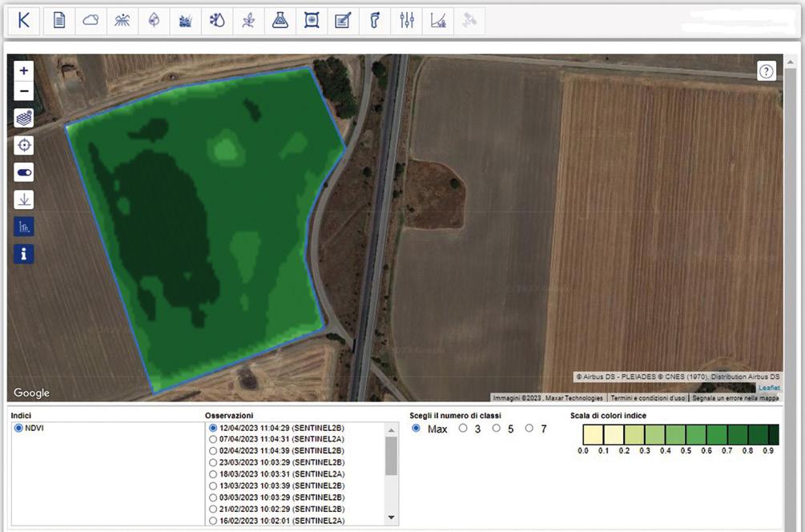Click zoom in plus button

click(x=24, y=71)
